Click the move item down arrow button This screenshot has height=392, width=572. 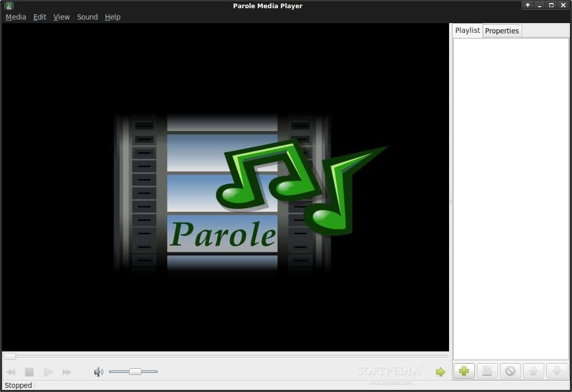click(x=557, y=371)
